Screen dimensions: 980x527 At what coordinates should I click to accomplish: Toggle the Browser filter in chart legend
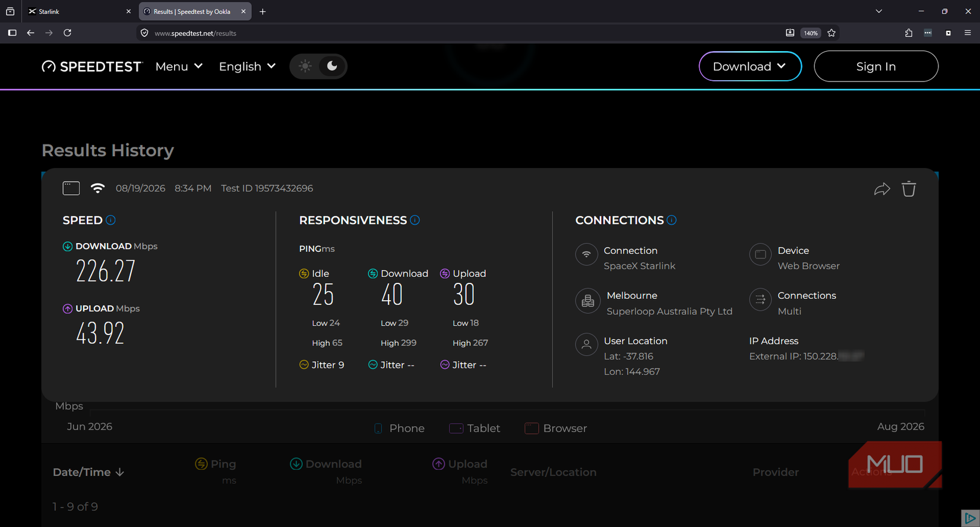pyautogui.click(x=556, y=428)
